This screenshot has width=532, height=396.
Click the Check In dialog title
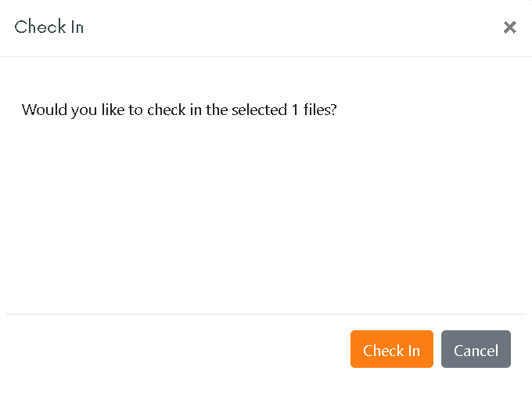click(49, 27)
